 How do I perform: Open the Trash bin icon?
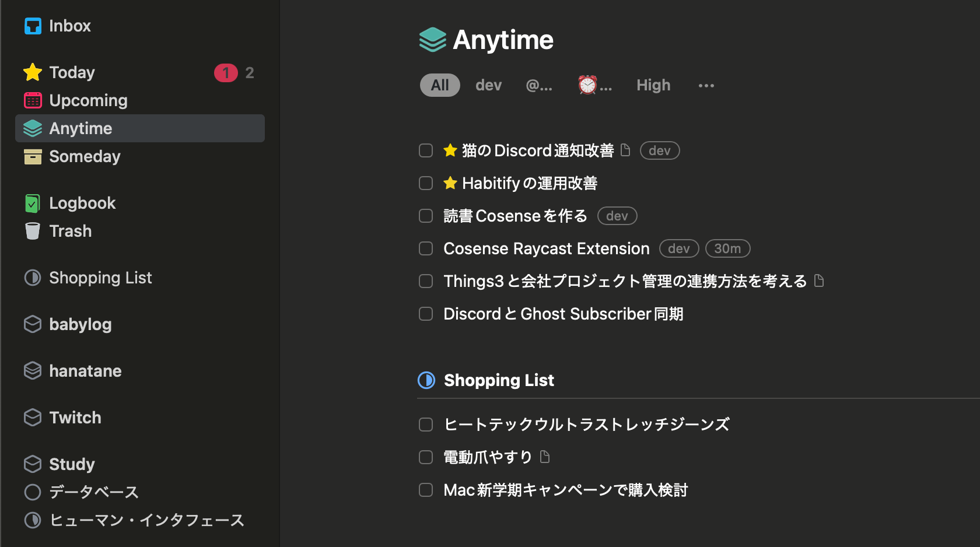[33, 231]
